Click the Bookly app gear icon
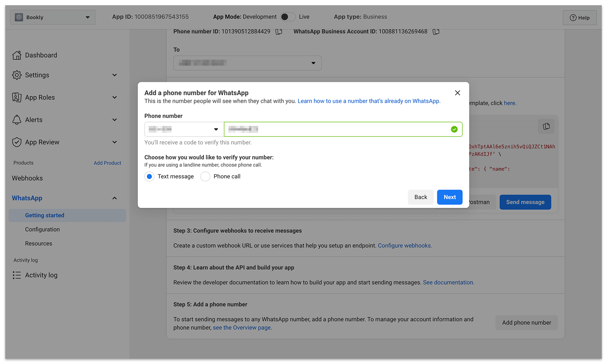Screen dimensions: 607x364 point(19,17)
